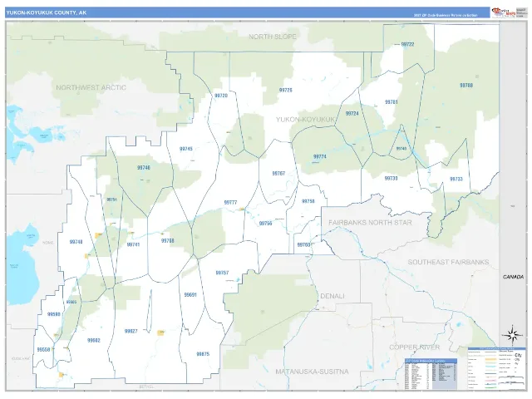Click the 'NORTHWEST ARCTIC' region label
Screen dimensions: 532x399
coord(91,87)
